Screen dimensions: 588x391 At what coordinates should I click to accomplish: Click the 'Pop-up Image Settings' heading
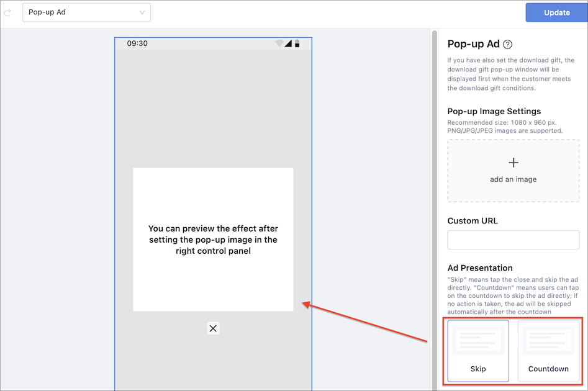click(x=494, y=111)
